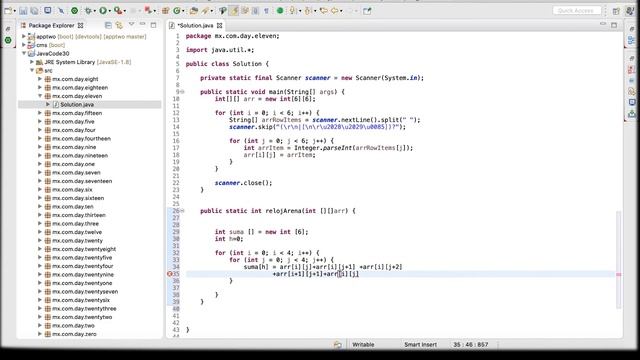Viewport: 640px width, 360px height.
Task: Open the Debug button dropdown arrow
Action: 95,11
